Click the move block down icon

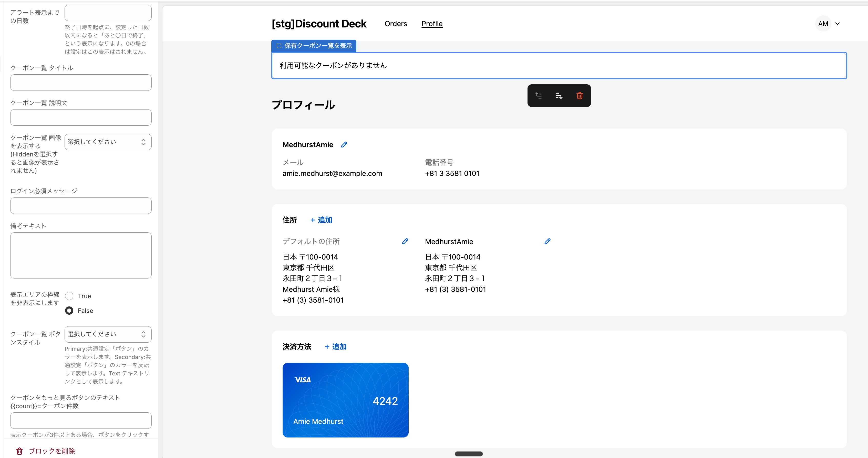[559, 96]
